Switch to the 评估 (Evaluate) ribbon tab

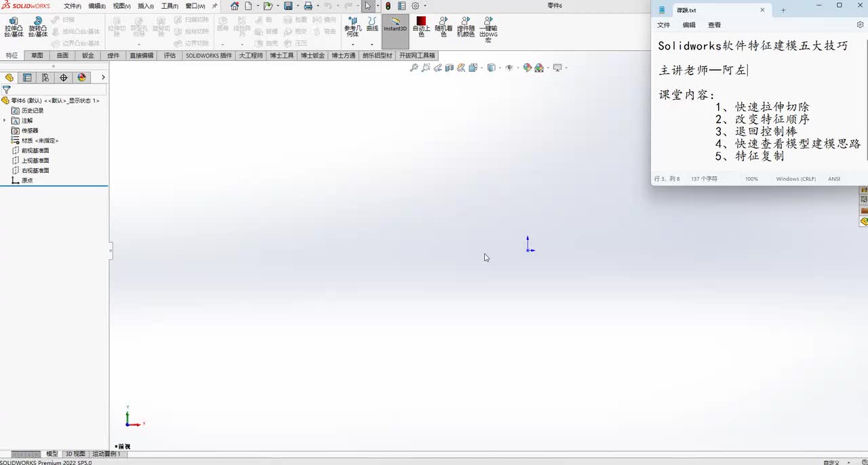point(170,56)
